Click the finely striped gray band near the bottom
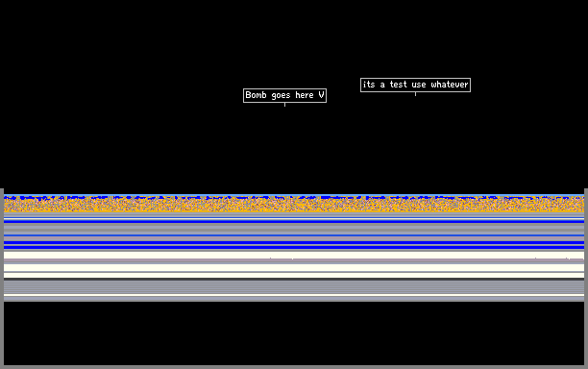The image size is (588, 369). (x=294, y=287)
